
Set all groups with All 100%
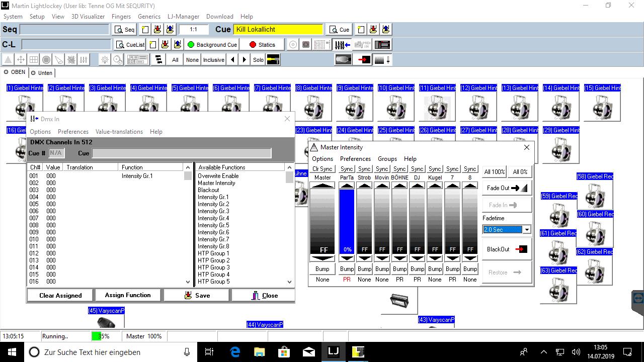coord(494,171)
